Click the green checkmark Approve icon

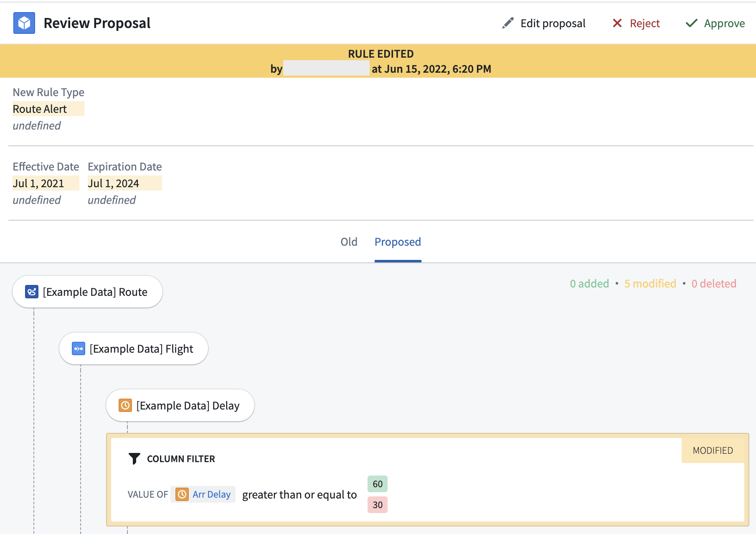pos(692,23)
